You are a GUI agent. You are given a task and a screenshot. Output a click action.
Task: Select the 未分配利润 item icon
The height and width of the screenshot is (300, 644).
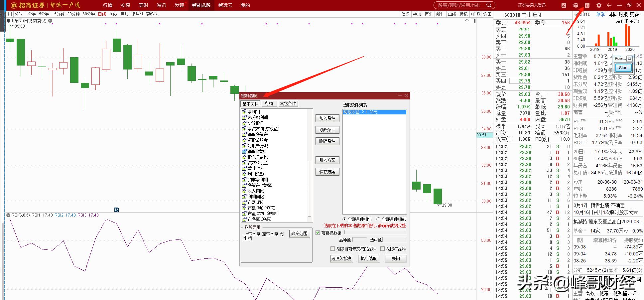click(x=244, y=117)
